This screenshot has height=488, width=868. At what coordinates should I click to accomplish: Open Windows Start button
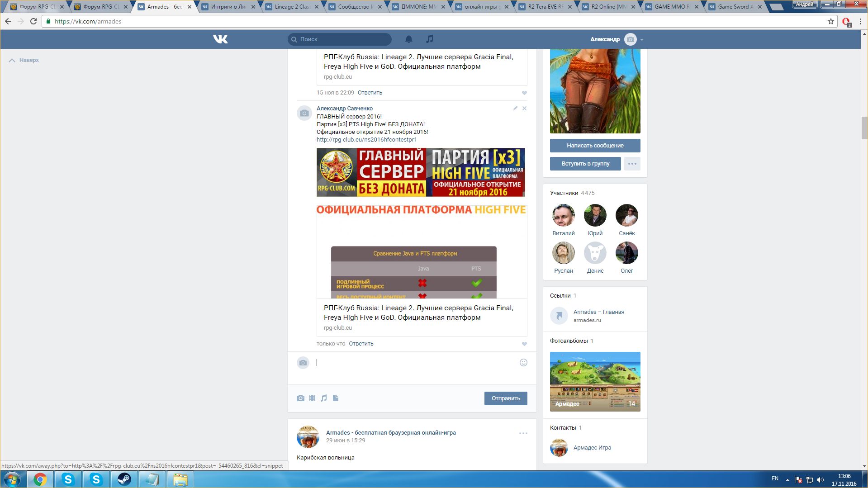click(x=12, y=479)
